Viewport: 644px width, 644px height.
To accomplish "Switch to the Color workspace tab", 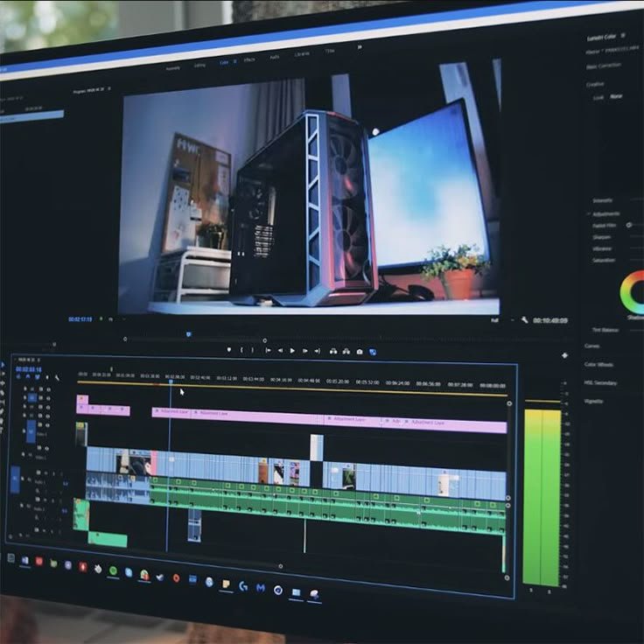I will click(x=224, y=62).
